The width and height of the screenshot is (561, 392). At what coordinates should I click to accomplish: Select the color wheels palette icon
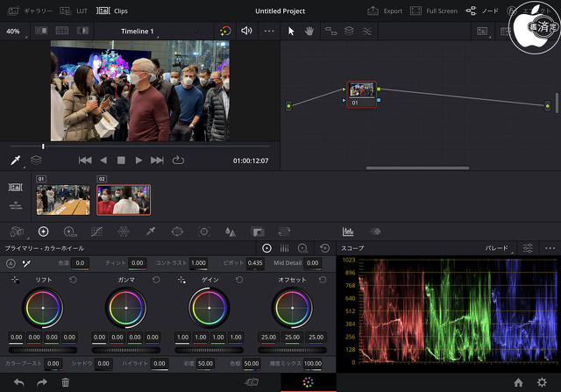pos(43,232)
